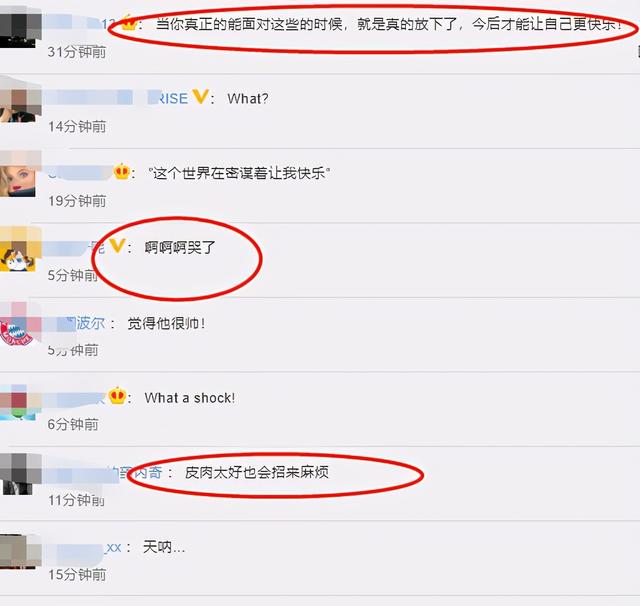Viewport: 640px width, 606px height.
Task: Click the gold V badge before 啊啊啊哭了
Action: coord(117,246)
